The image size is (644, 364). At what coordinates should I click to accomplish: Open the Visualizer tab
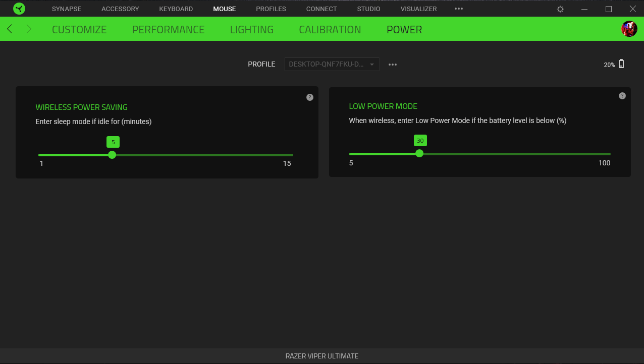(x=418, y=9)
